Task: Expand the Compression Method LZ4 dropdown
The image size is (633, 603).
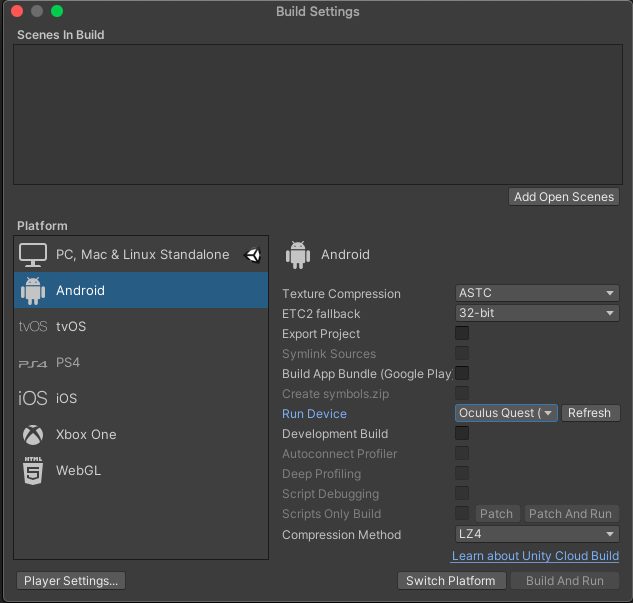Action: tap(537, 535)
